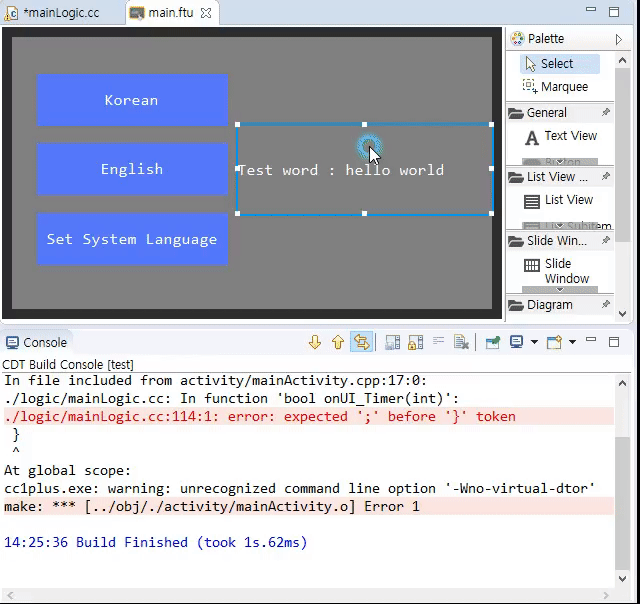
Task: Click the console horizontal scroll right arrow
Action: tap(606, 595)
